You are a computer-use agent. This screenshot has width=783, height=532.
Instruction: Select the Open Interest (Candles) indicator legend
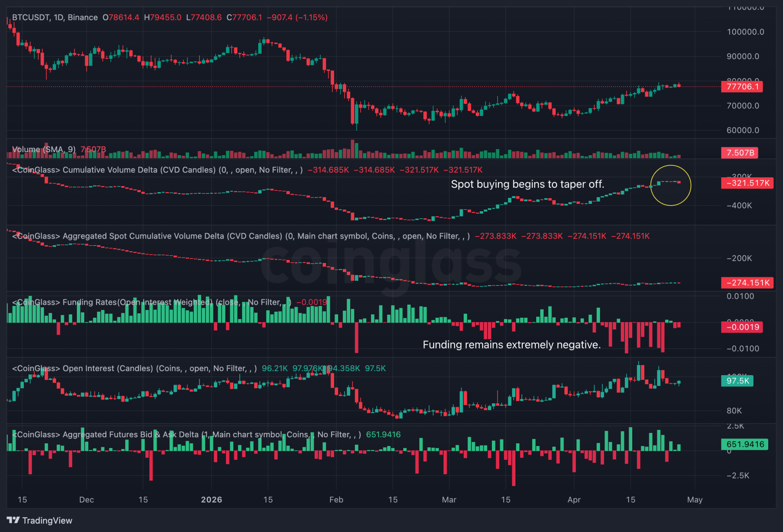click(x=134, y=368)
